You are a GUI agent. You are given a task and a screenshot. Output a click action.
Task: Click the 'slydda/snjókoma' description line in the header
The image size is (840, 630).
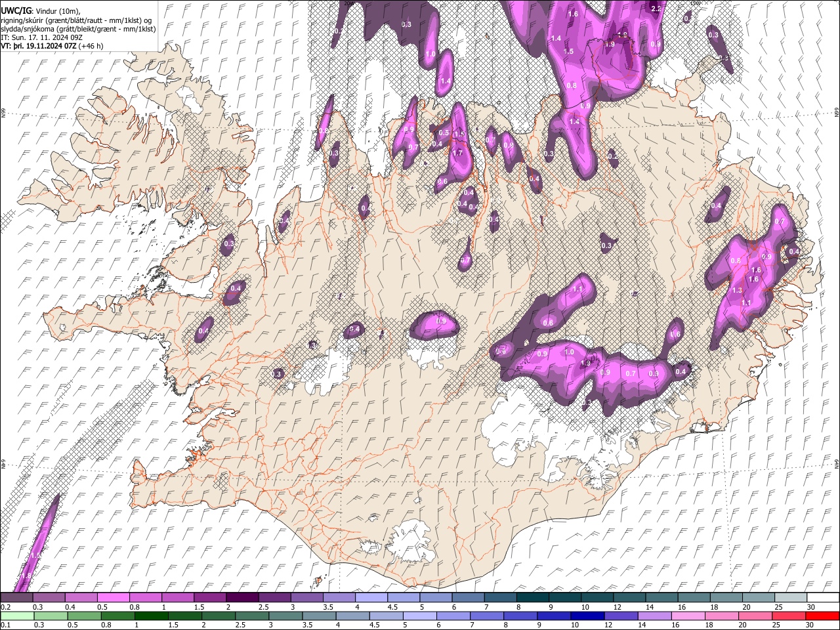[x=78, y=29]
